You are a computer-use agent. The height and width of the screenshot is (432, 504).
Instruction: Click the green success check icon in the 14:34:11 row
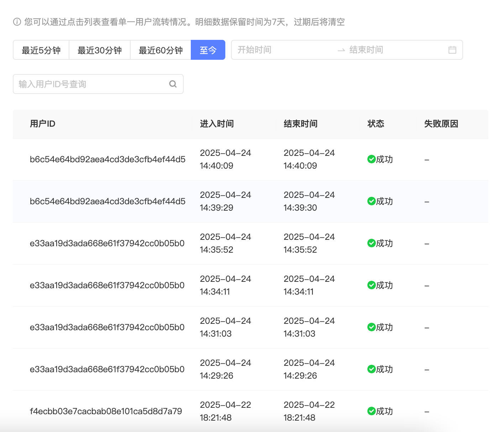coord(372,285)
